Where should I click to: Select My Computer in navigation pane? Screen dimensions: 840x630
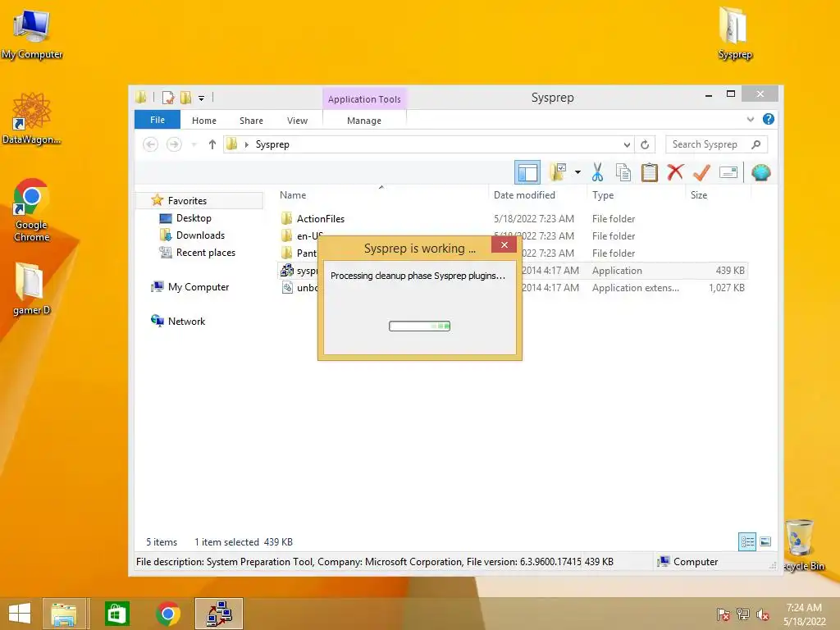(199, 286)
